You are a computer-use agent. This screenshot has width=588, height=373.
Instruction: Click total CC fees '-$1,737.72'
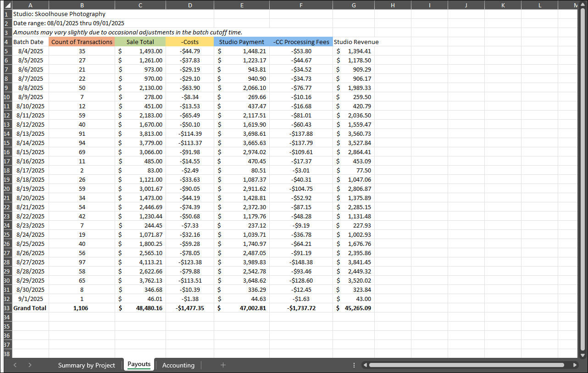[x=301, y=308]
